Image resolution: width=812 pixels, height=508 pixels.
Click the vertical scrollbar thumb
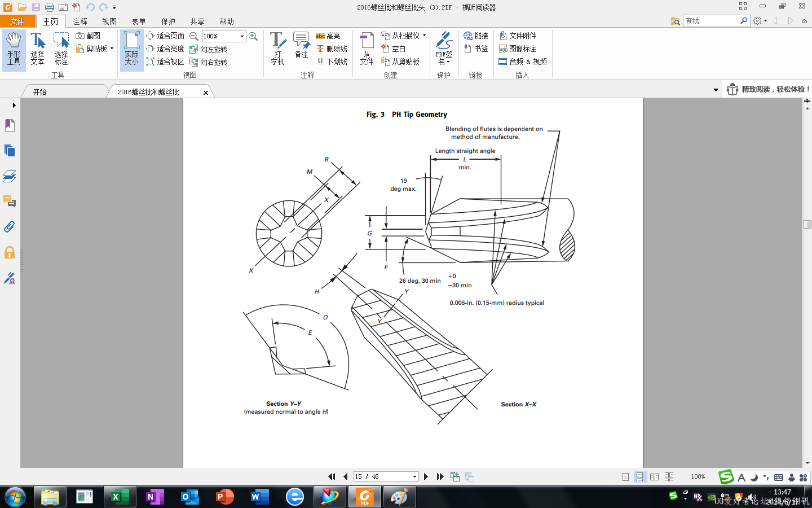(x=807, y=224)
